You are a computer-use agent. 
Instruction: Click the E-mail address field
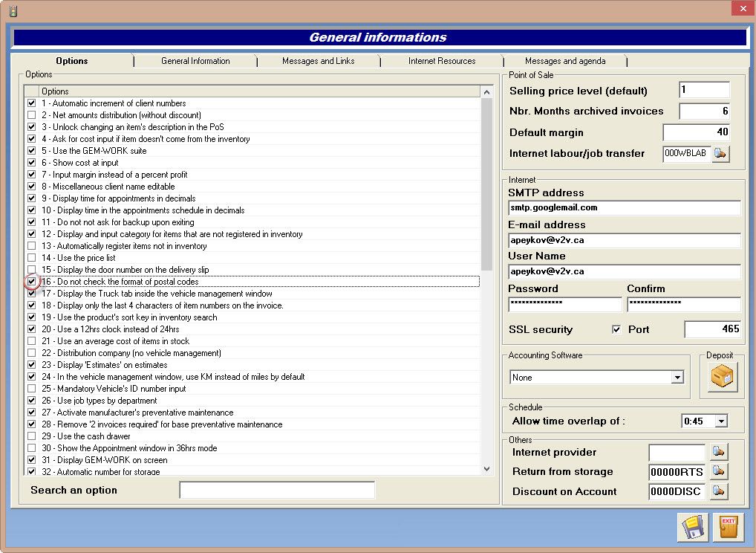click(625, 240)
